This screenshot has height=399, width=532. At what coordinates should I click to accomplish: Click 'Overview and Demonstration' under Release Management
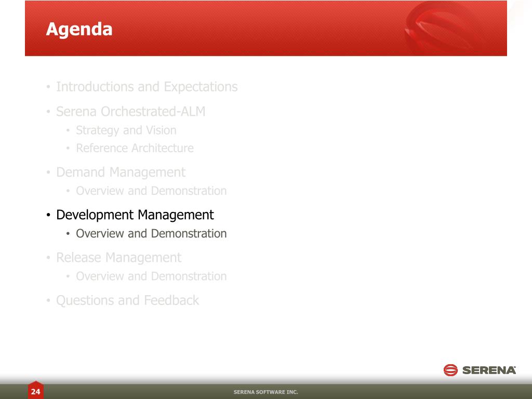coord(151,276)
